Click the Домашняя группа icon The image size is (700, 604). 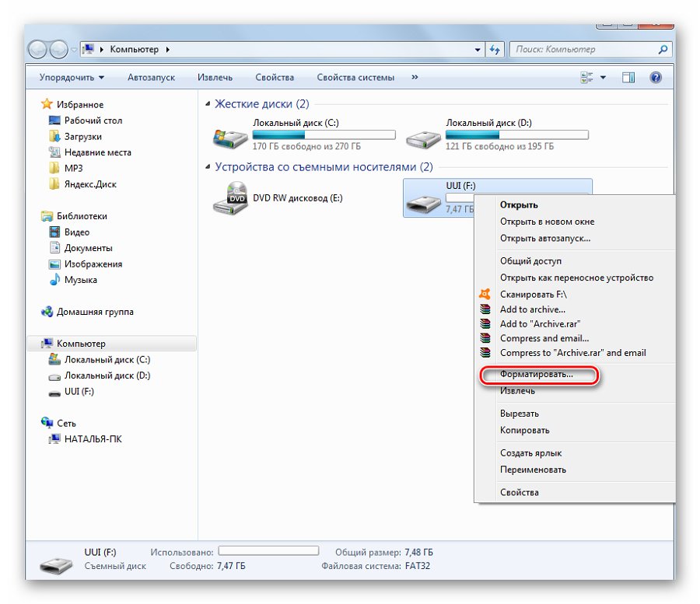click(x=47, y=312)
